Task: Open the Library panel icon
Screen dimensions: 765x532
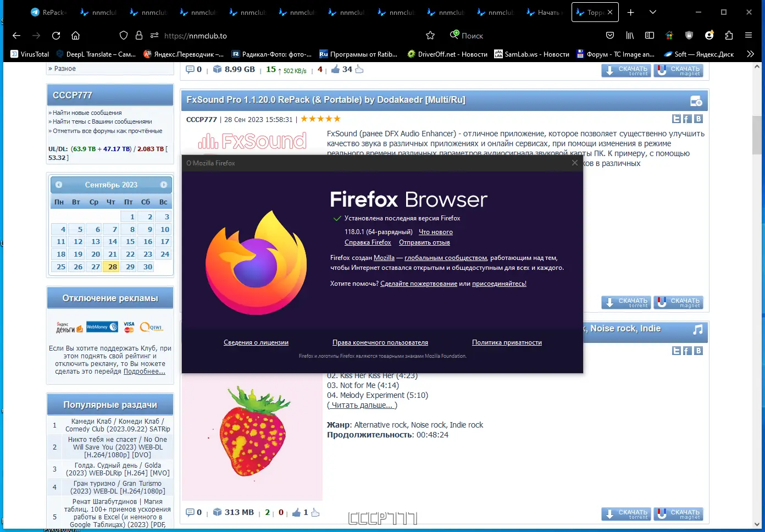Action: click(630, 36)
